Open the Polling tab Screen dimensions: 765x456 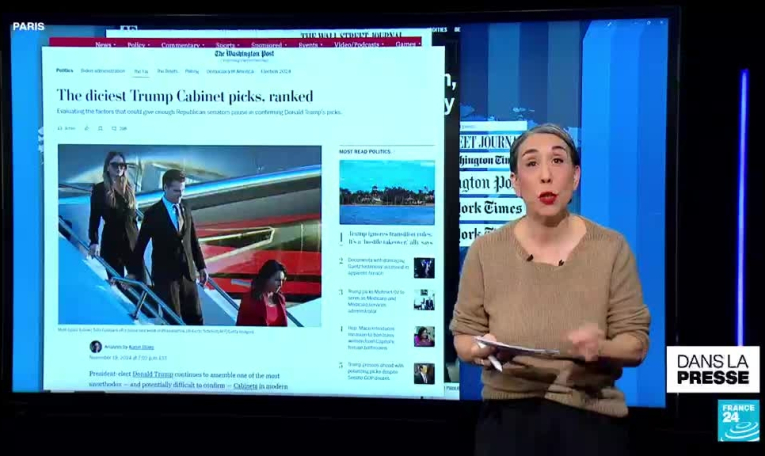(x=192, y=71)
